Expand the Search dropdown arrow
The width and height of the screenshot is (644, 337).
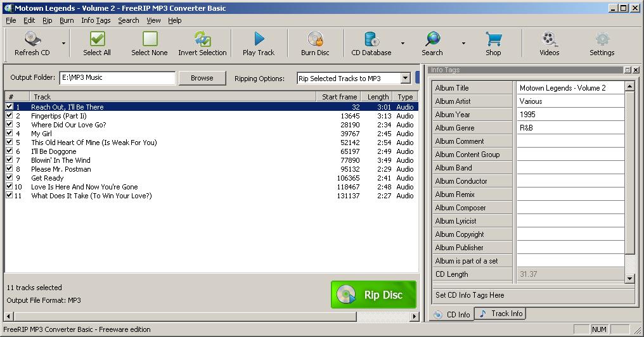click(463, 43)
